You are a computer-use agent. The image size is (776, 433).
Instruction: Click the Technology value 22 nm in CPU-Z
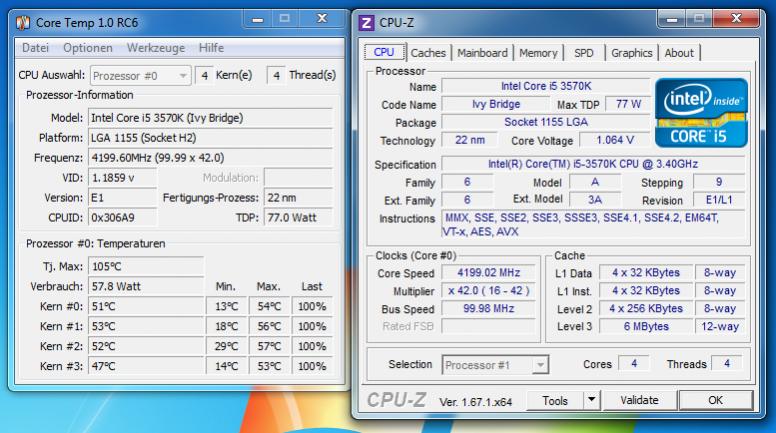tap(470, 140)
